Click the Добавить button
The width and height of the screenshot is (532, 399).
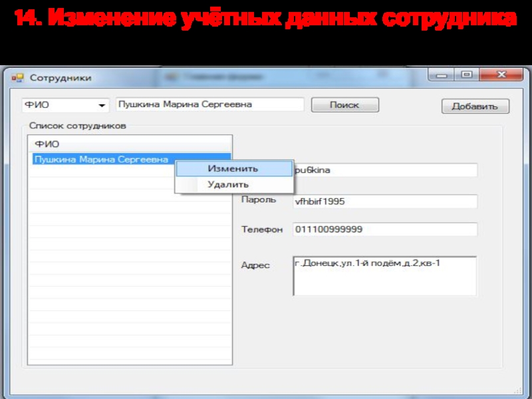(475, 106)
